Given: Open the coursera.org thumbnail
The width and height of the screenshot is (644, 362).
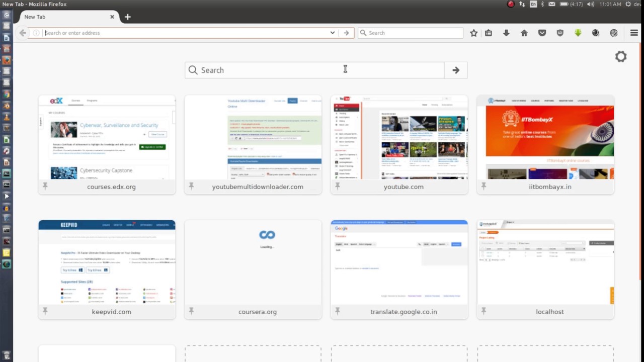Looking at the screenshot, I should point(253,262).
